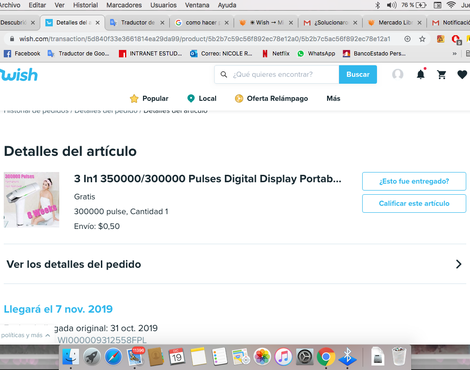The width and height of the screenshot is (470, 370).
Task: Open iTunes from the dock
Action: [283, 357]
